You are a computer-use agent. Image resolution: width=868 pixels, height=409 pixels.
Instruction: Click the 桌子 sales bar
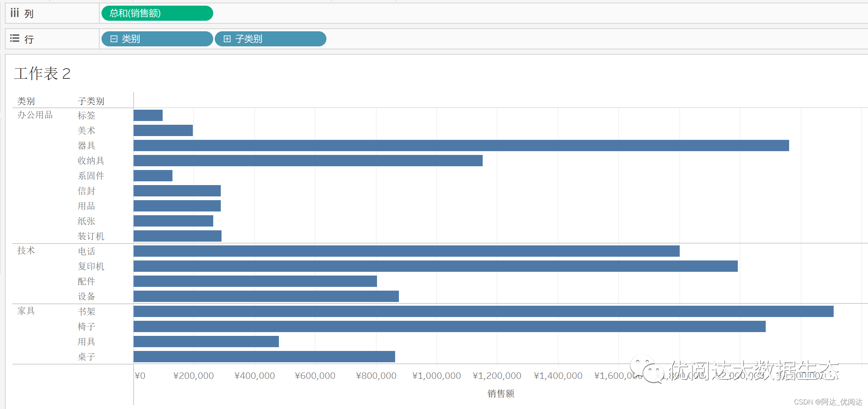coord(264,357)
